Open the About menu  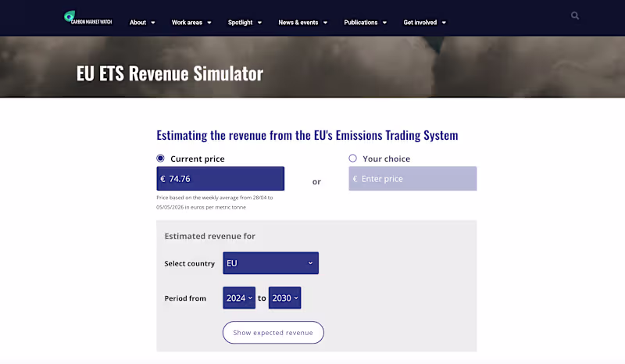(142, 23)
